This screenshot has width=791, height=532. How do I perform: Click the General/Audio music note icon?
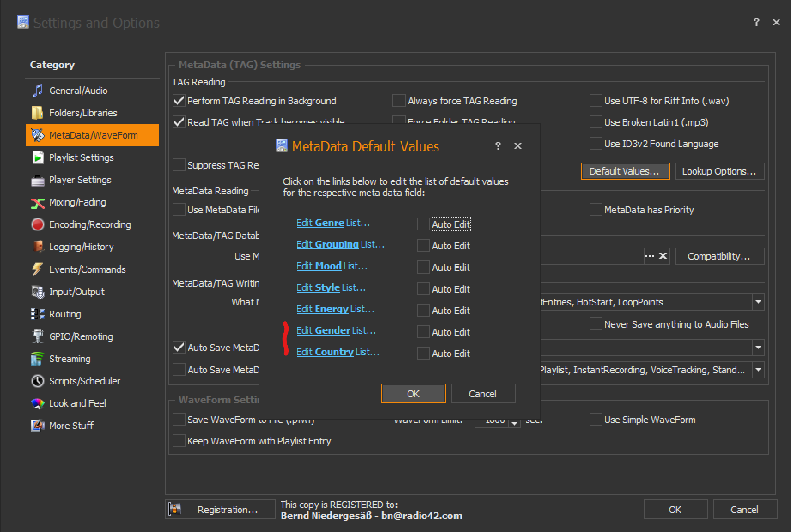38,91
